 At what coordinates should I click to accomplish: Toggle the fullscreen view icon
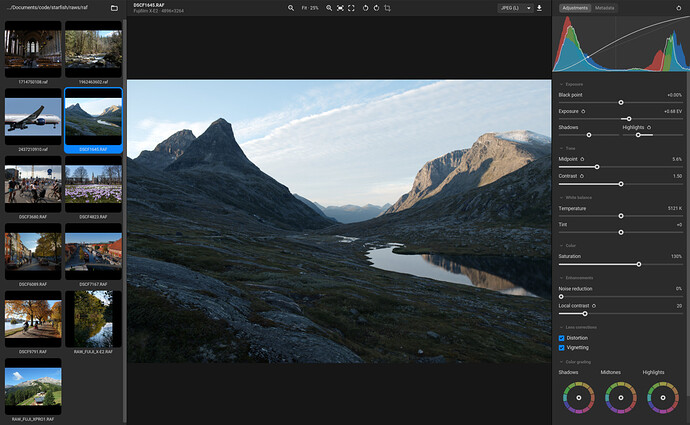[351, 8]
